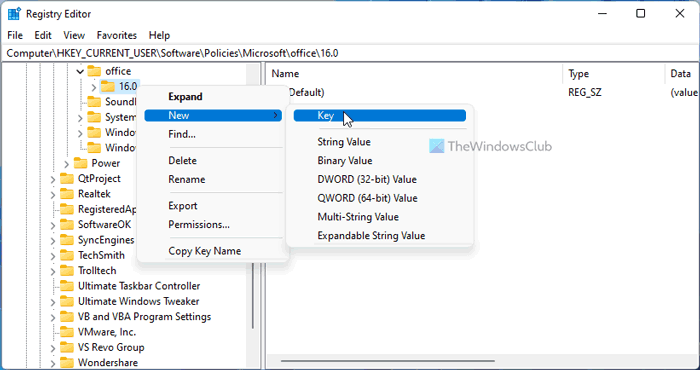Open the Favorites menu
700x370 pixels.
[117, 35]
